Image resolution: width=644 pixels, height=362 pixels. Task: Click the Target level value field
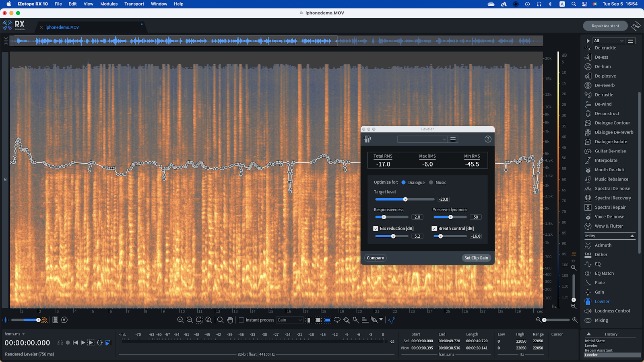(444, 200)
